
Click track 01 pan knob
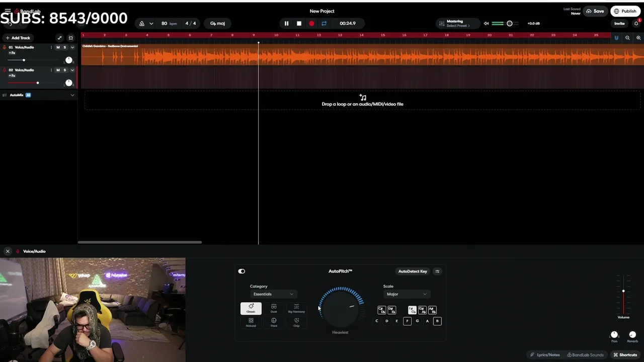[x=69, y=60]
